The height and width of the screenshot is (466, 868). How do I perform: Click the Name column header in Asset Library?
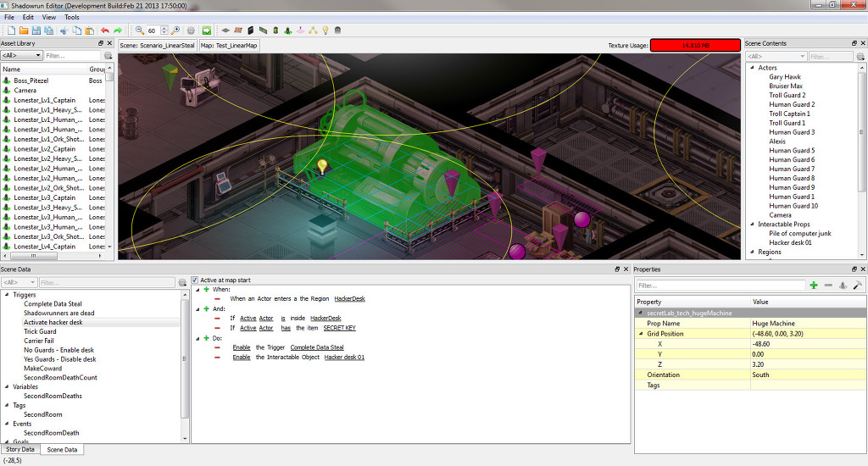[x=44, y=69]
